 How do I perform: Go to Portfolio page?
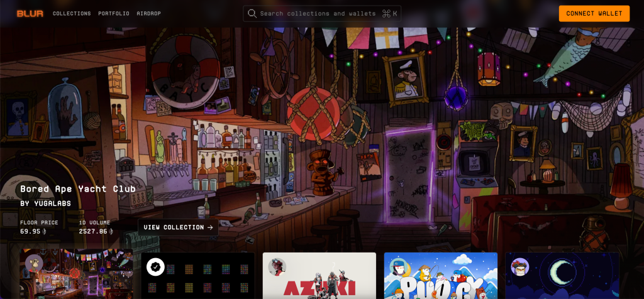tap(114, 14)
